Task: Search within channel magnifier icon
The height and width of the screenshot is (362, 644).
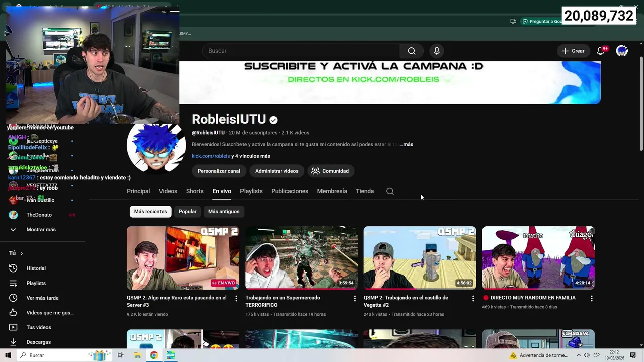Action: click(390, 191)
